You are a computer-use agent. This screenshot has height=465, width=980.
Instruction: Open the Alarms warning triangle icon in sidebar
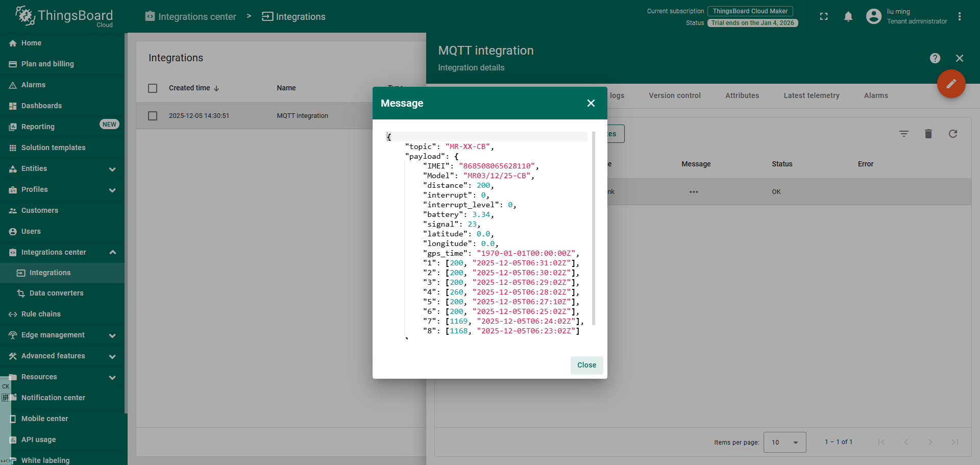coord(13,85)
